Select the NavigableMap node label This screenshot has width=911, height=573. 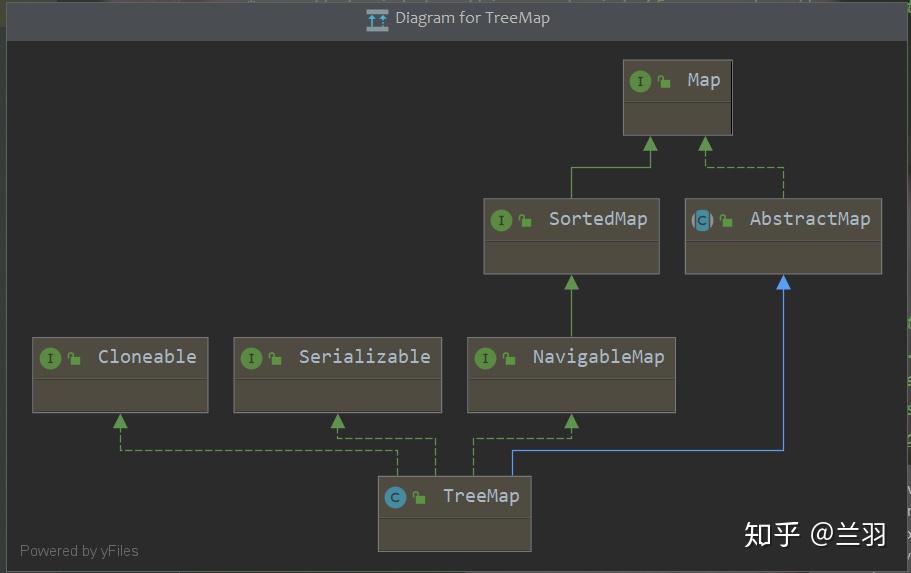click(x=598, y=357)
